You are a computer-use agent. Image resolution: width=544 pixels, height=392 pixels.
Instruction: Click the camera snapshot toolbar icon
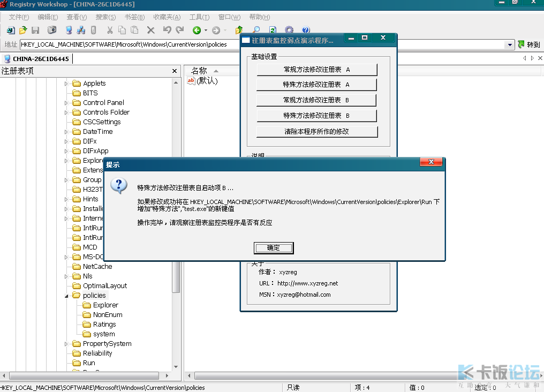(x=52, y=31)
